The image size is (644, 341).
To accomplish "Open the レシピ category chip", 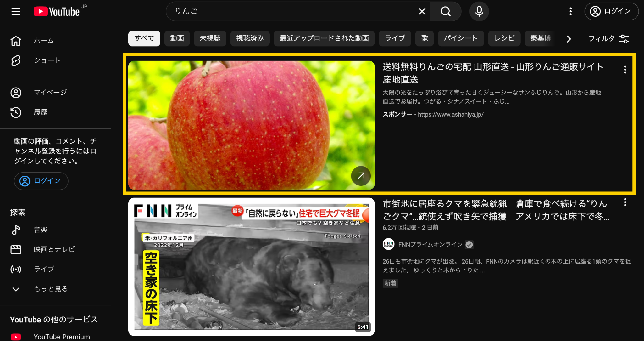I will [504, 38].
